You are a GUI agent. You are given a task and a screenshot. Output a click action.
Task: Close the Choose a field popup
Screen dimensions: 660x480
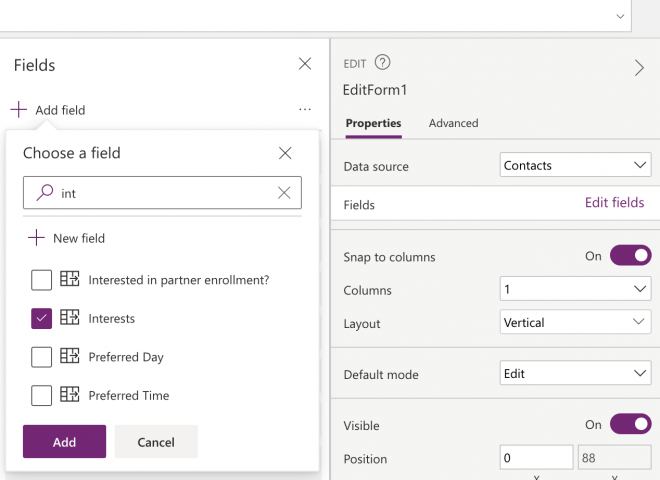pyautogui.click(x=285, y=153)
